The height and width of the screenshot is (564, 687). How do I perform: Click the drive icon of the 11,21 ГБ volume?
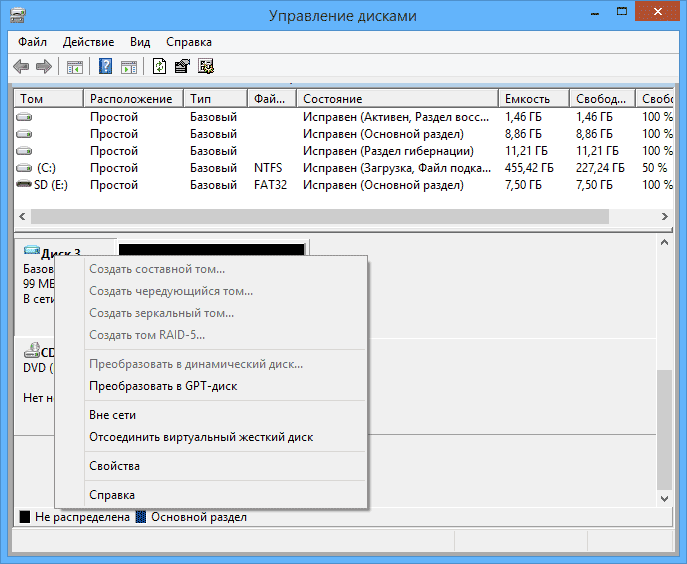24,151
